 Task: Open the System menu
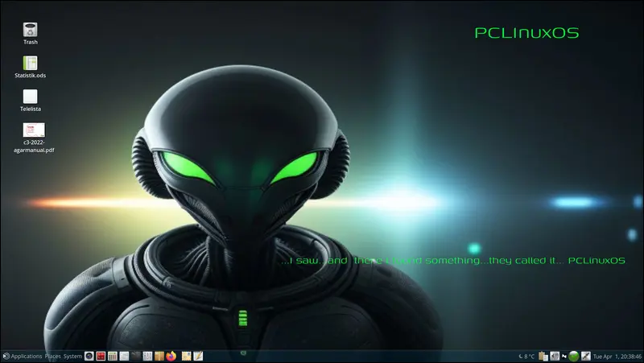coord(72,356)
